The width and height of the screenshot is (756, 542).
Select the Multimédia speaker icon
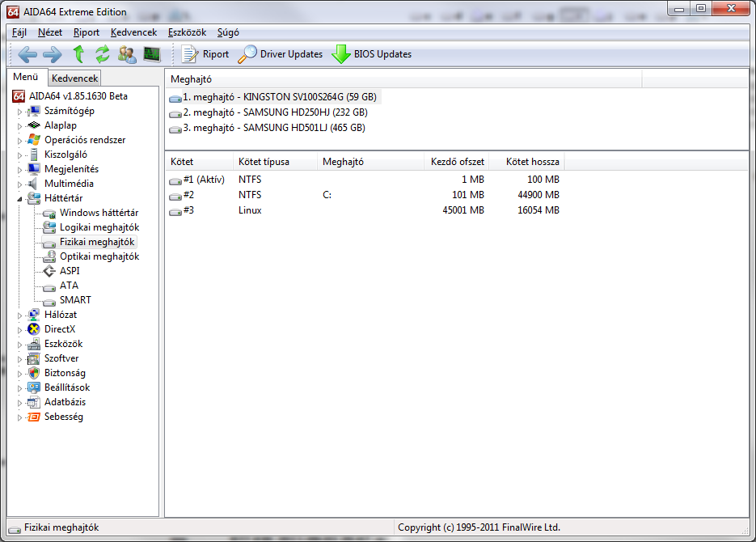click(33, 184)
